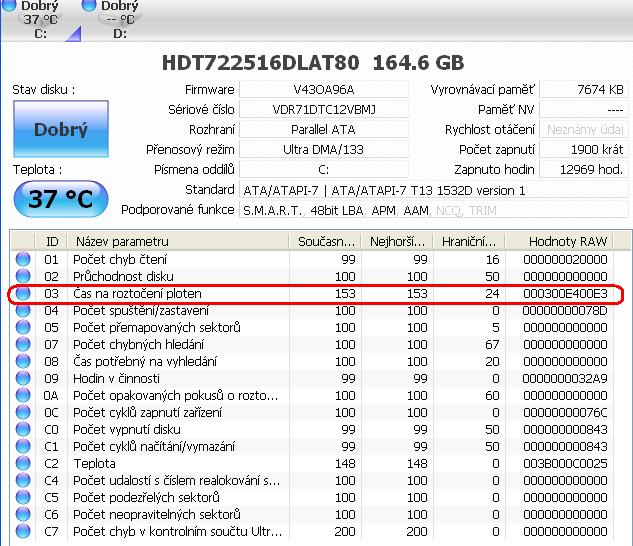
Task: Click the Firmware value V43OA96A
Action: [324, 89]
